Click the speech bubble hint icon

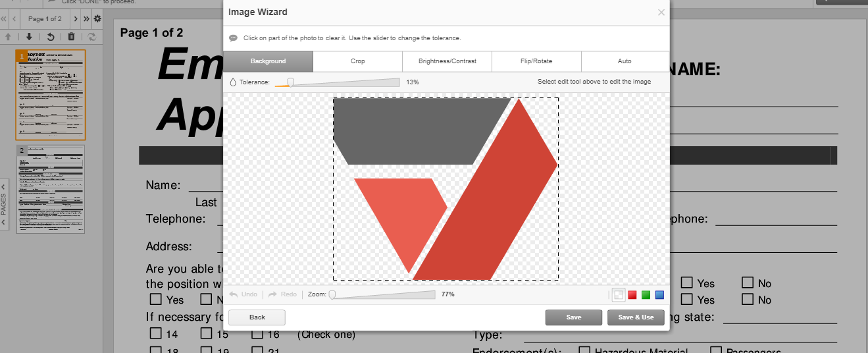click(x=233, y=38)
